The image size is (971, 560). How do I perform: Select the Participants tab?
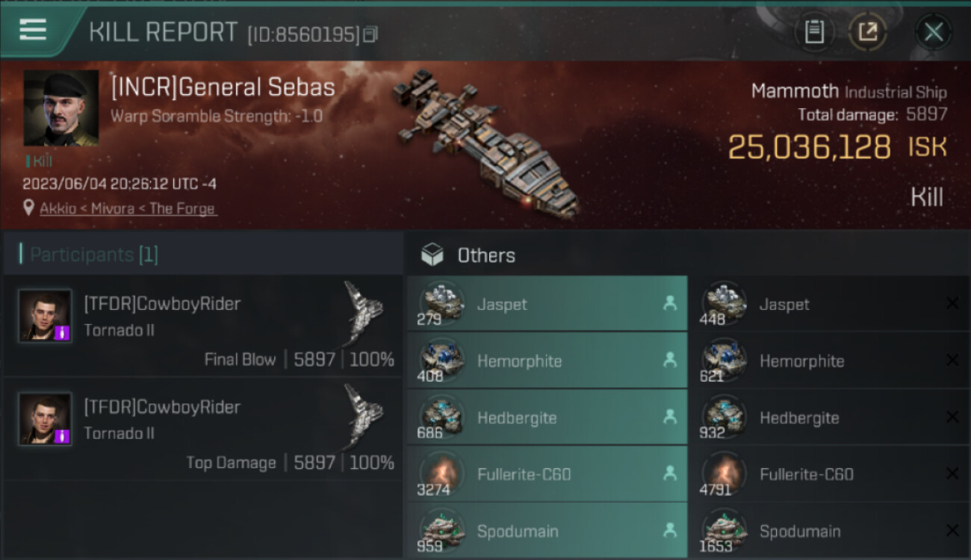(93, 255)
